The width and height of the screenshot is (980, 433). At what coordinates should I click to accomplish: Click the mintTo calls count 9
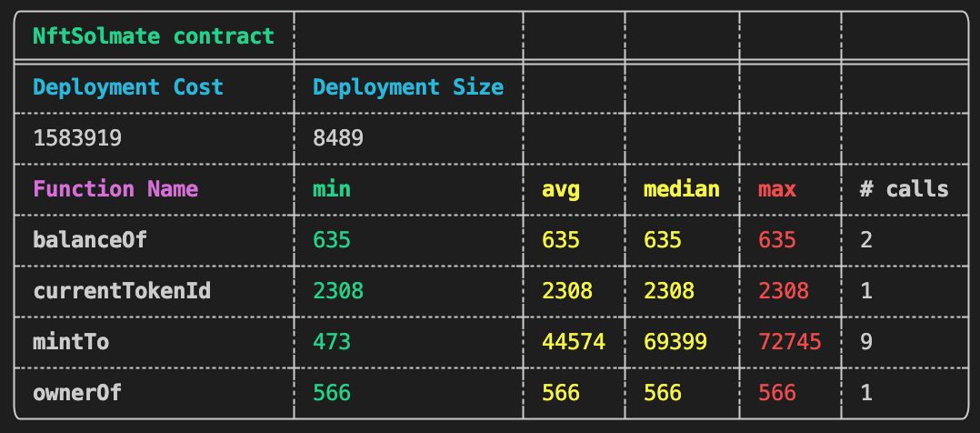point(866,342)
